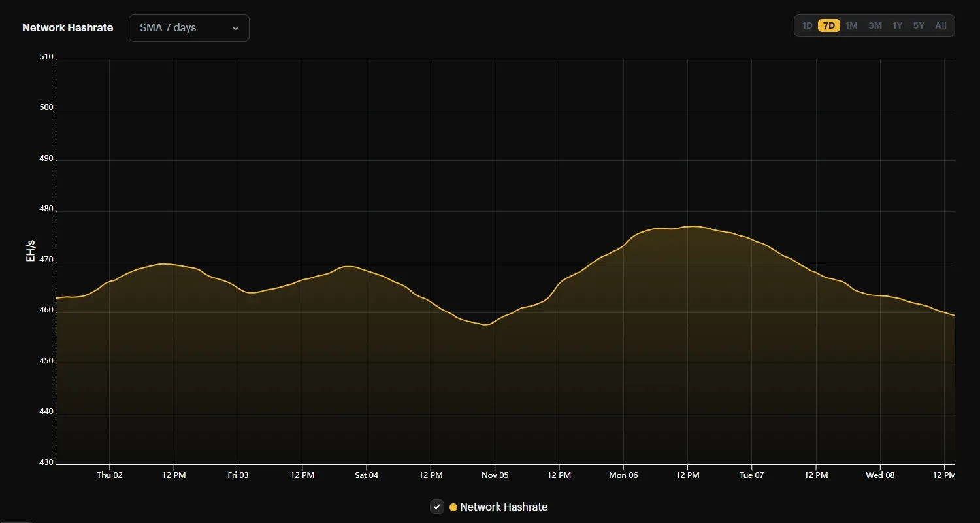Re-select the highlighted 7D range
This screenshot has height=523, width=980.
coord(829,25)
